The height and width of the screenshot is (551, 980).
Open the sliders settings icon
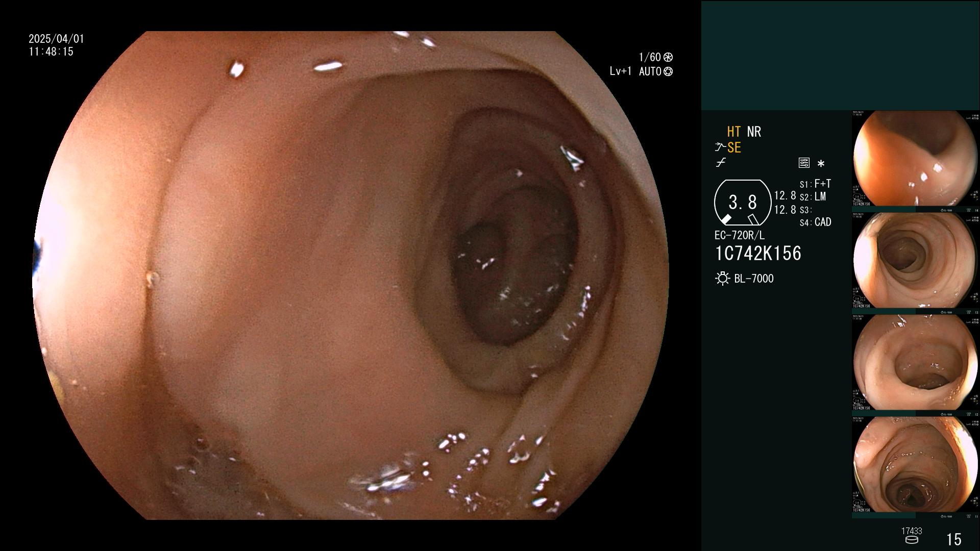804,163
